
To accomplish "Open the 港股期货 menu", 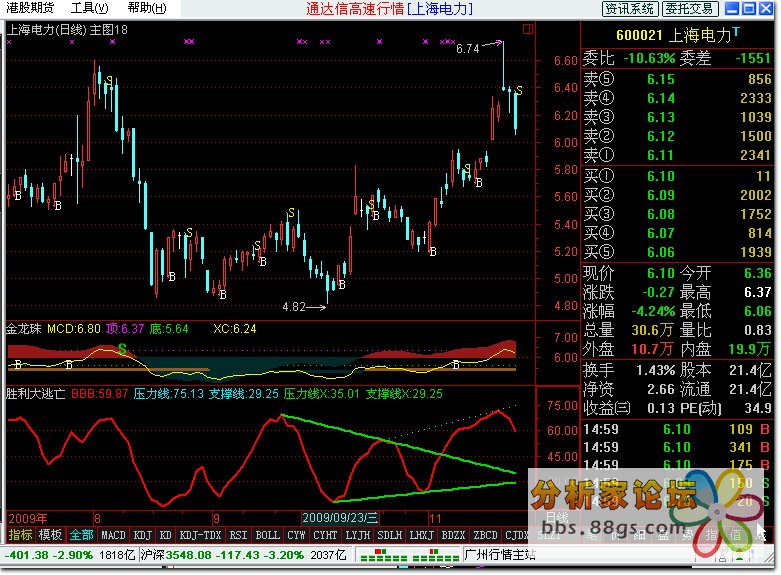I will 30,8.
